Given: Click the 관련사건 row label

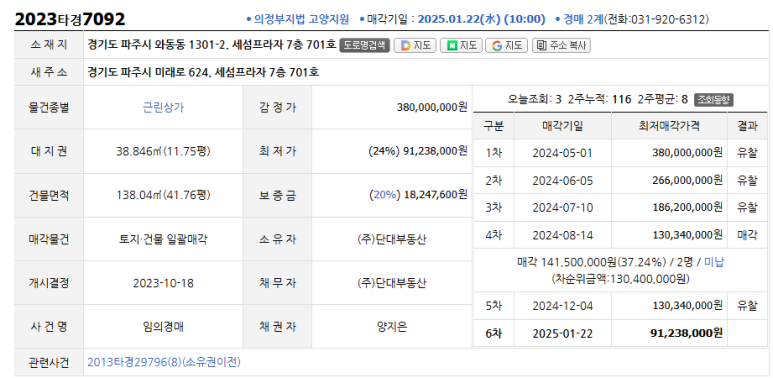Looking at the screenshot, I should coord(49,362).
